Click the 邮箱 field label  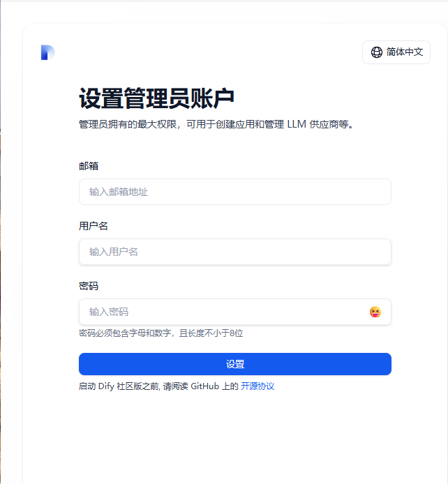(x=89, y=166)
